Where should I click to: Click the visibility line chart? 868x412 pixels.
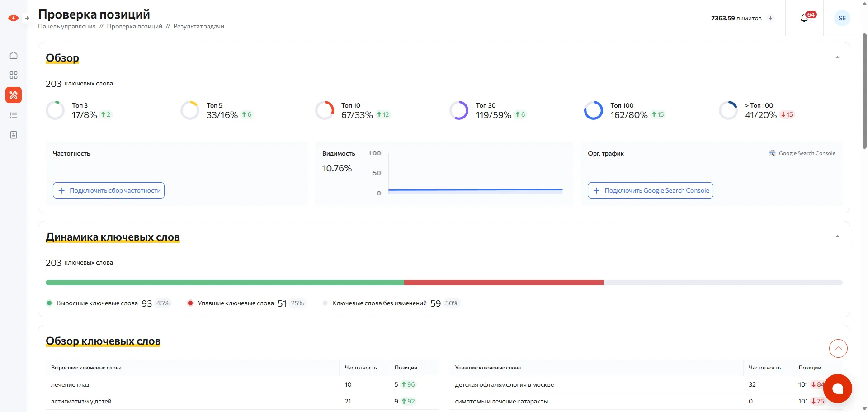tap(476, 174)
